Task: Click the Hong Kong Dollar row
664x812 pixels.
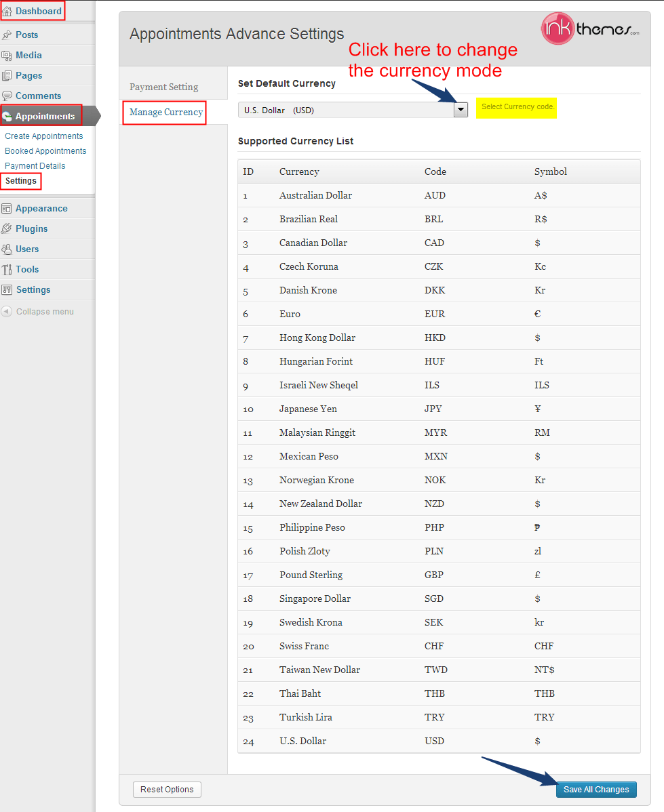Action: pyautogui.click(x=439, y=338)
